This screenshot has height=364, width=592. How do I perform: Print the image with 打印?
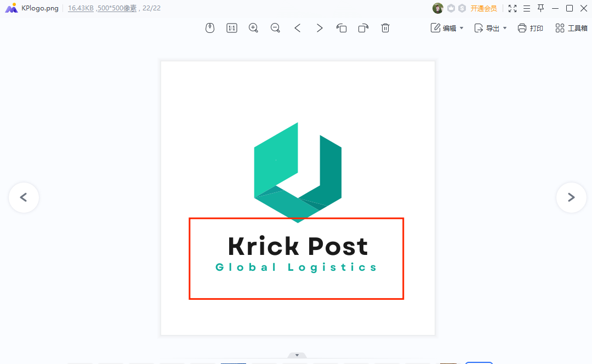(531, 28)
